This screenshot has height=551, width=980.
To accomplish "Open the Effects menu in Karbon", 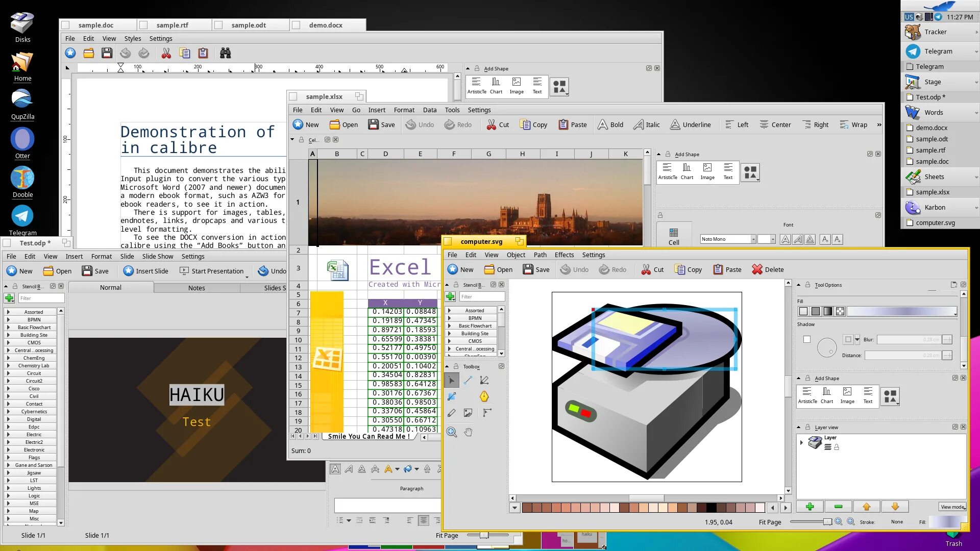I will (x=563, y=255).
